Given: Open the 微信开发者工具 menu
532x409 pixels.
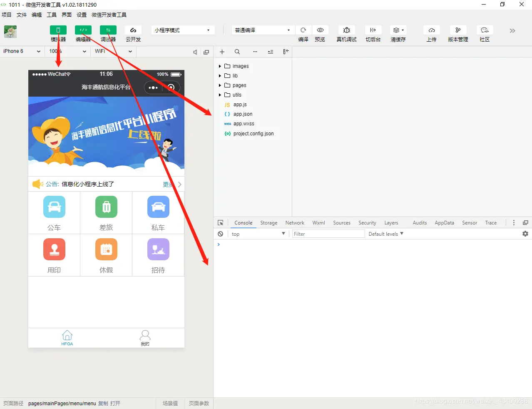Looking at the screenshot, I should 109,15.
